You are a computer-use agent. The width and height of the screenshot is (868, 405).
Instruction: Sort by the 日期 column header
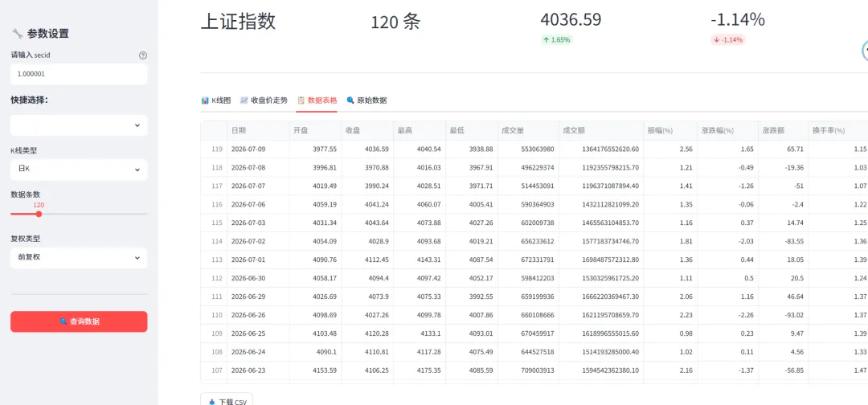pos(258,131)
